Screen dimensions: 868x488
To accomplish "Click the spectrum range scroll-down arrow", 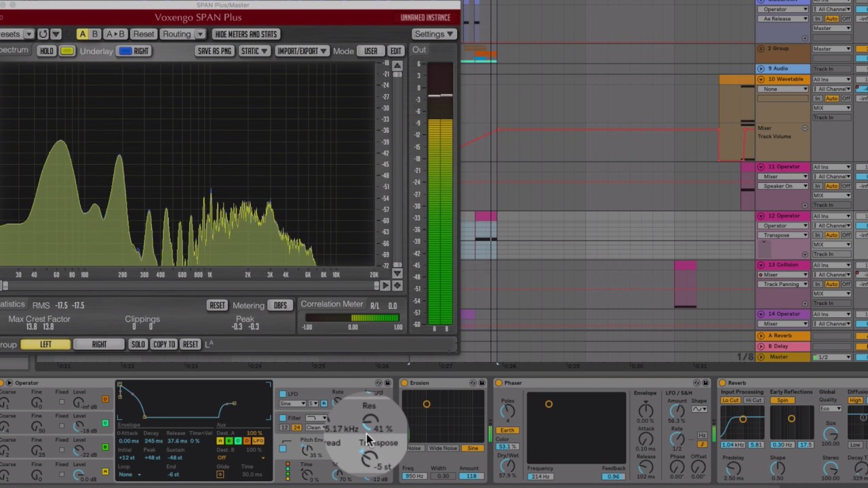I will point(397,273).
